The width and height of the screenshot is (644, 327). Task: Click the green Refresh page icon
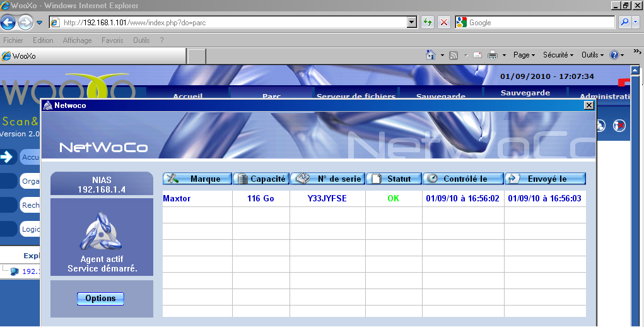point(428,23)
